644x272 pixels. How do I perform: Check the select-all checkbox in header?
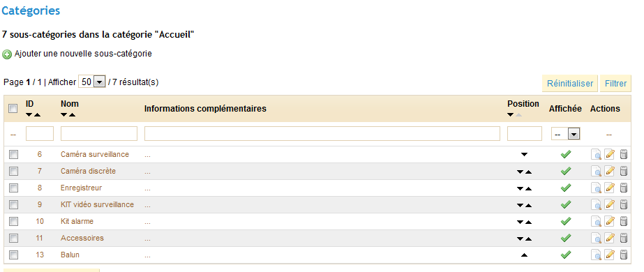tap(13, 109)
